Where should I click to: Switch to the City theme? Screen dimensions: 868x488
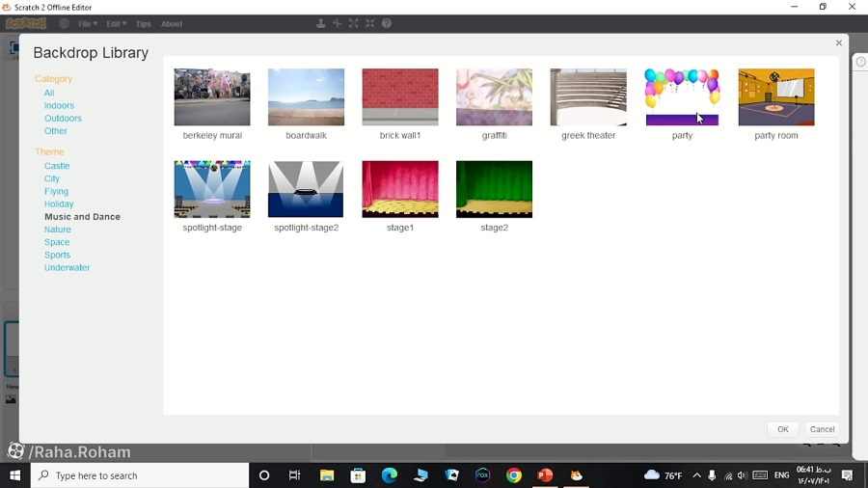[52, 178]
